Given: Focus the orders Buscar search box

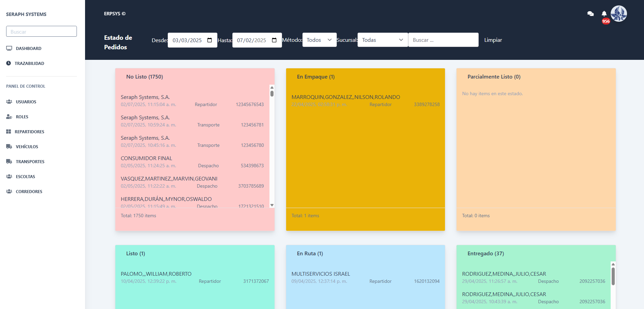Looking at the screenshot, I should coord(443,40).
